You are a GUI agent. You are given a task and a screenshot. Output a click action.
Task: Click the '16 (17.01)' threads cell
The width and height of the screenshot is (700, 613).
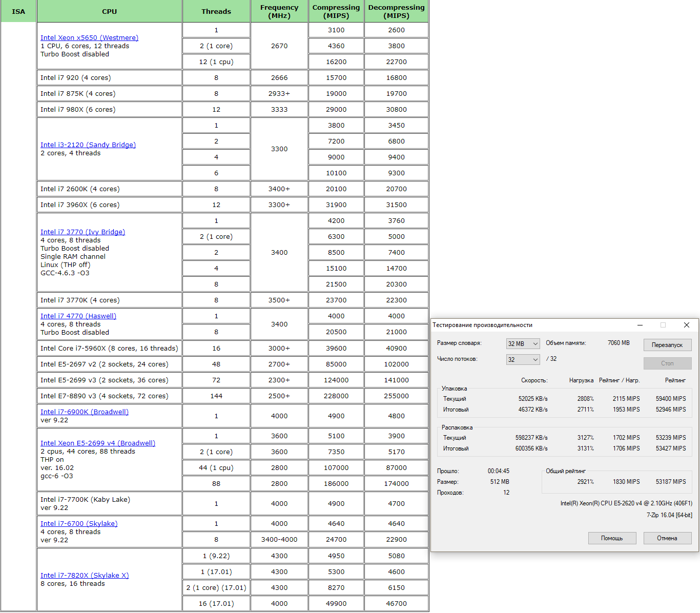point(216,603)
